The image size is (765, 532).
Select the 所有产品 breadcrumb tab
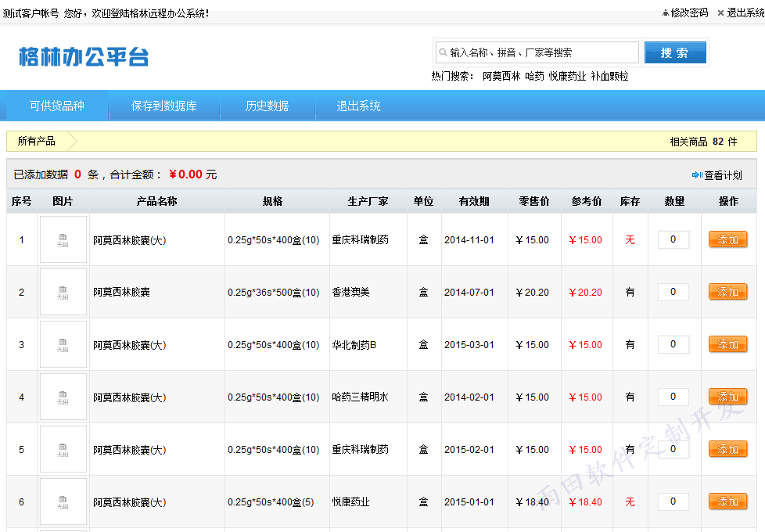tap(37, 141)
